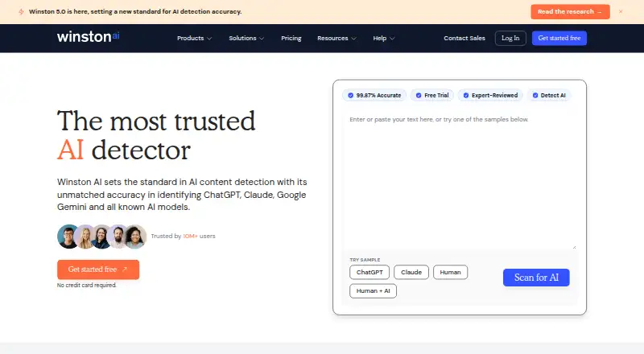Click the last avatar in the trusted users row
The image size is (644, 354).
(x=135, y=237)
